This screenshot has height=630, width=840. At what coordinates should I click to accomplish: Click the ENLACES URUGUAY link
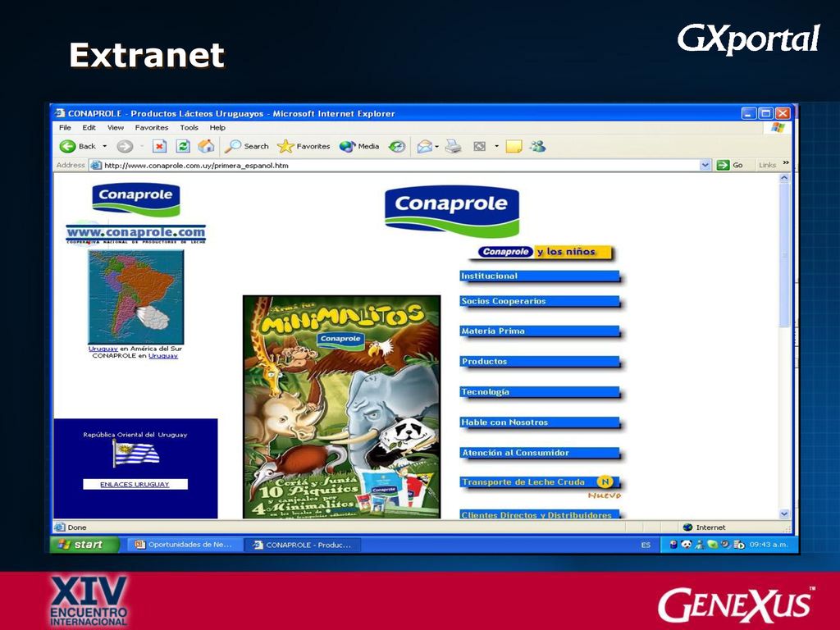tap(135, 484)
